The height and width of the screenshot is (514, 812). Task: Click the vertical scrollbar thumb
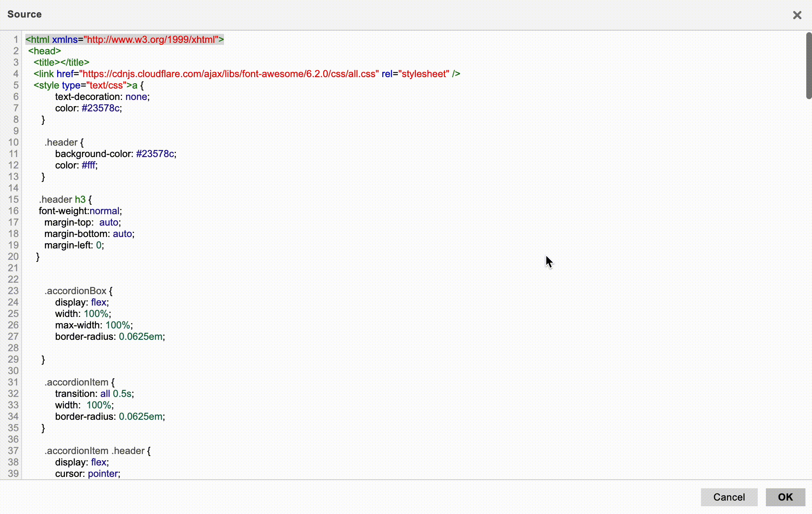coord(808,65)
